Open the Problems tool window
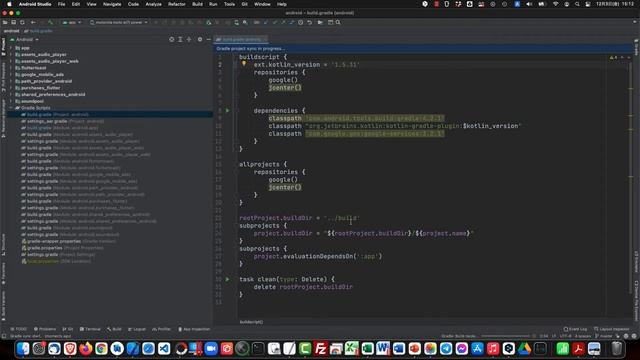The height and width of the screenshot is (360, 640). coord(45,329)
